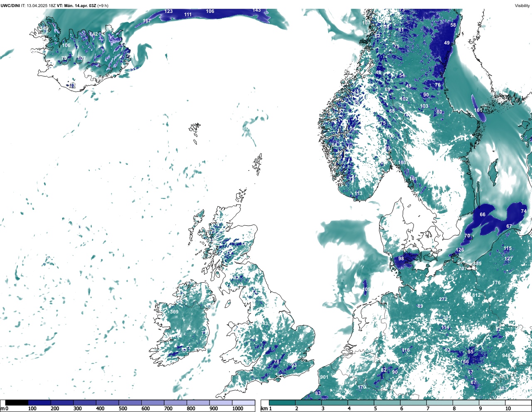Click the '102' value over central Sweden
532x412 pixels.
click(404, 99)
